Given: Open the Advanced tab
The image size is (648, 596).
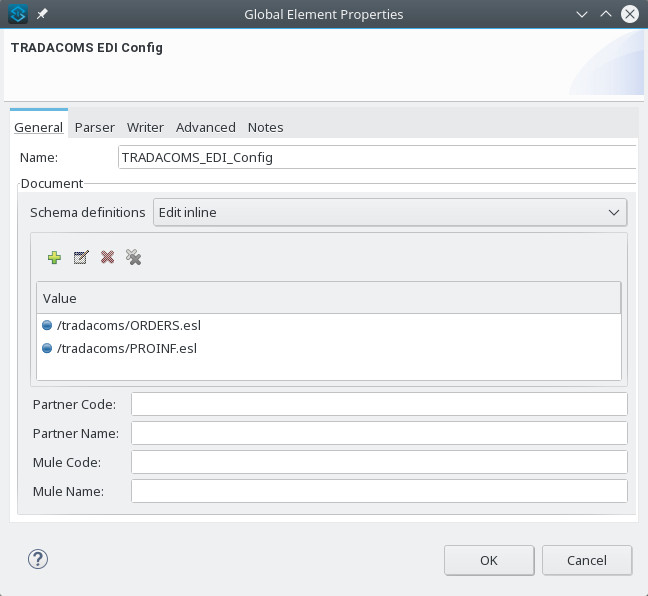Looking at the screenshot, I should click(x=205, y=127).
